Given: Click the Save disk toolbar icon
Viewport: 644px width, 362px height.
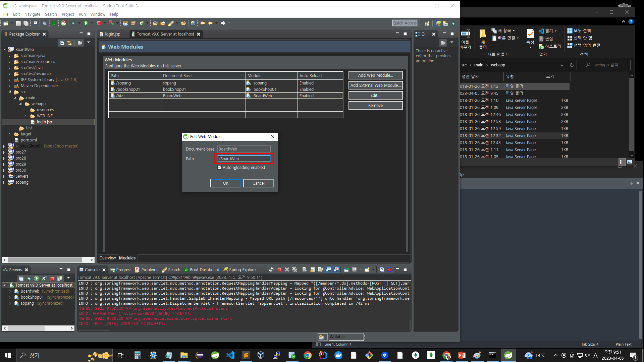Looking at the screenshot, I should point(18,23).
